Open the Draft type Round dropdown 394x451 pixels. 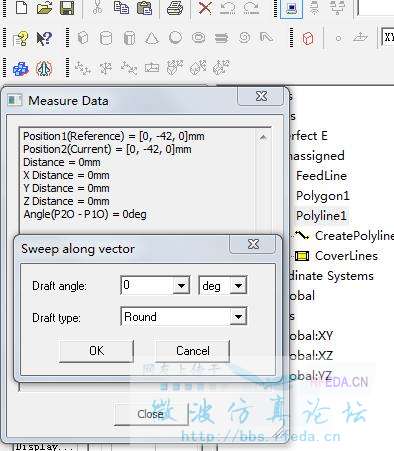238,316
